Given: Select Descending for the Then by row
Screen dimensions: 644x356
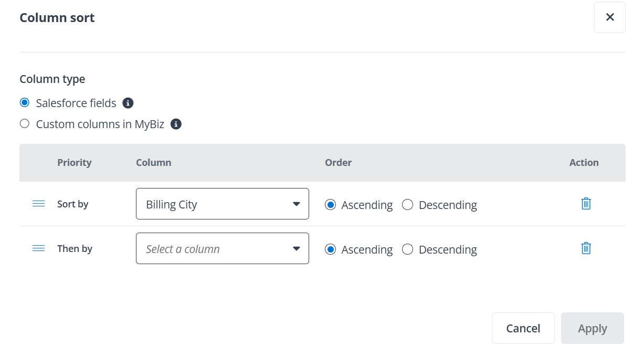Looking at the screenshot, I should click(408, 249).
